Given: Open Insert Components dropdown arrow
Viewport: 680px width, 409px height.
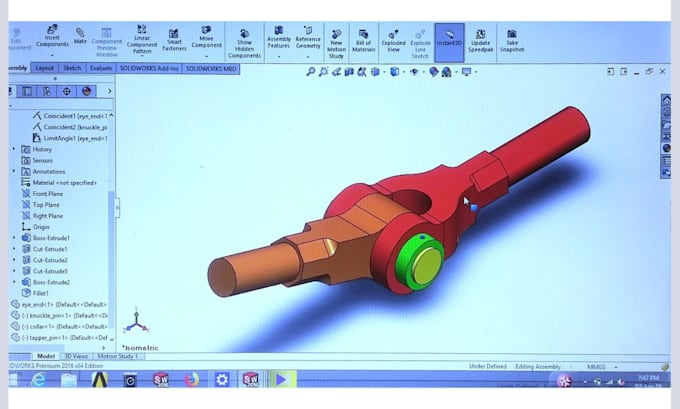Looking at the screenshot, I should 52,56.
